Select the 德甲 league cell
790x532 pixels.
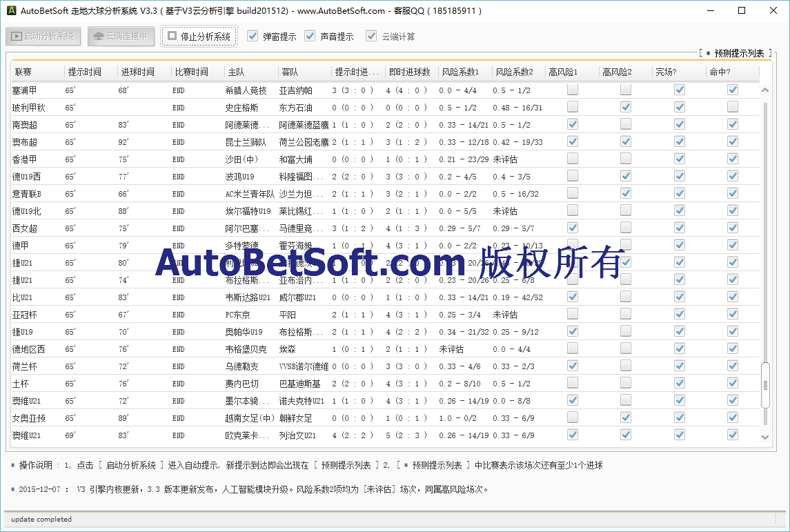pos(20,246)
